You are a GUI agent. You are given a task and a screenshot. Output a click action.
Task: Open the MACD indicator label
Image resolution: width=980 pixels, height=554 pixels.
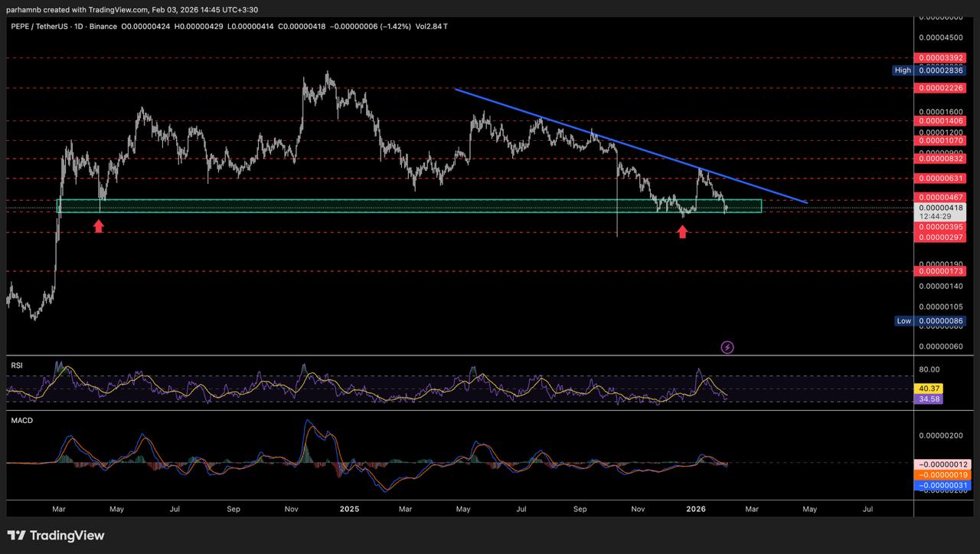click(x=21, y=421)
